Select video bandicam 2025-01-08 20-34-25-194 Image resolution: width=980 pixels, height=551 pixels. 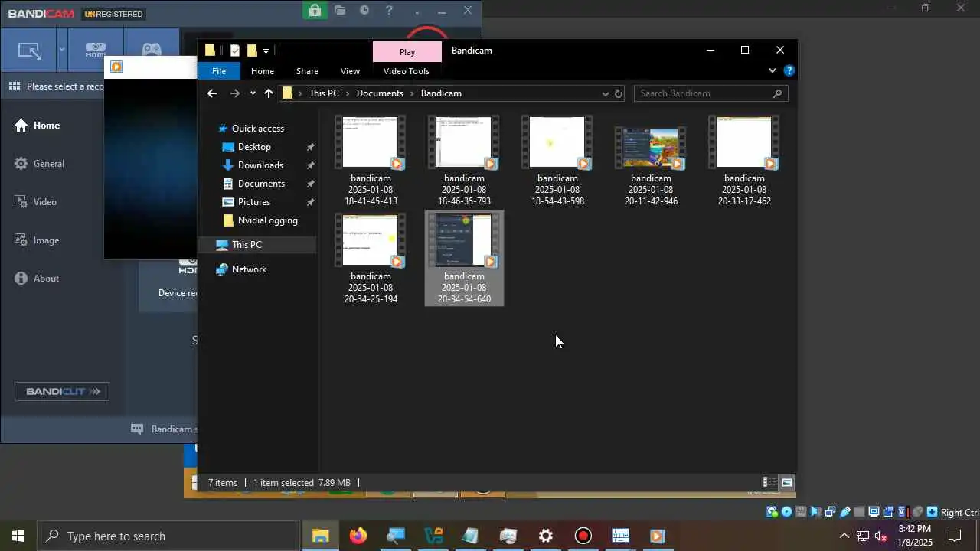pos(371,259)
